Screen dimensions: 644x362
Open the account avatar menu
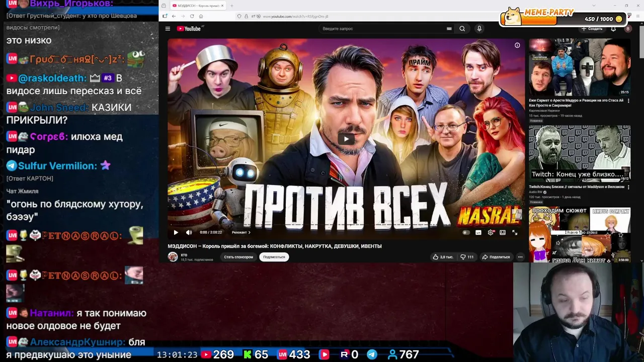pos(627,29)
